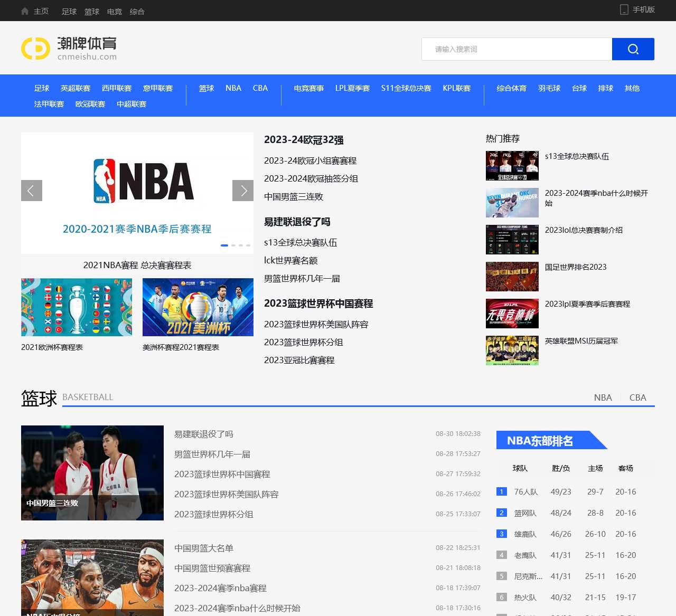This screenshot has height=616, width=676.
Task: Open the 英超联赛 navigation item
Action: coord(76,88)
